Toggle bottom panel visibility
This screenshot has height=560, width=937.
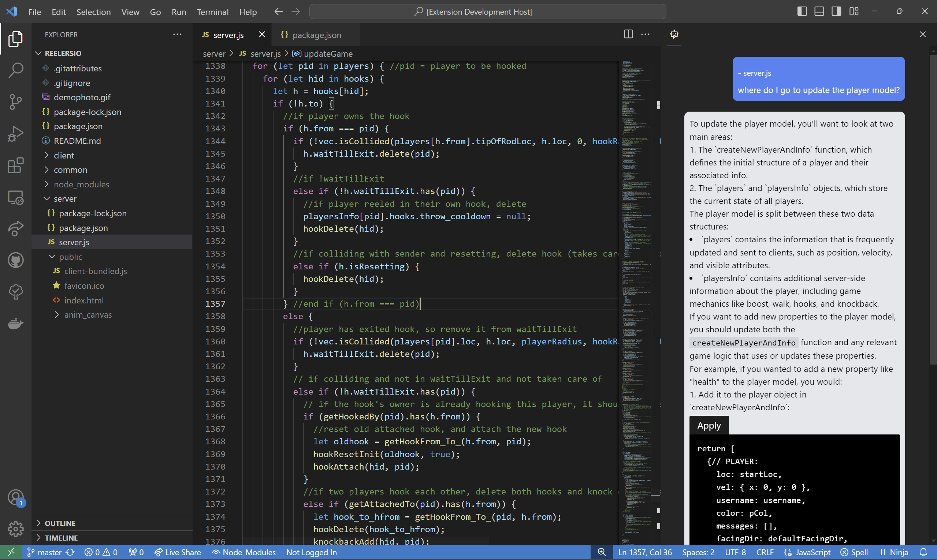pos(819,11)
